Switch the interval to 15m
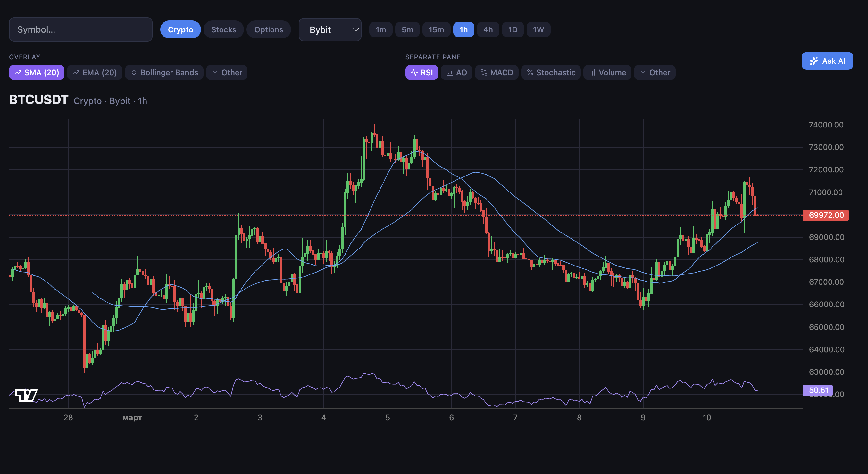The image size is (868, 474). (436, 29)
